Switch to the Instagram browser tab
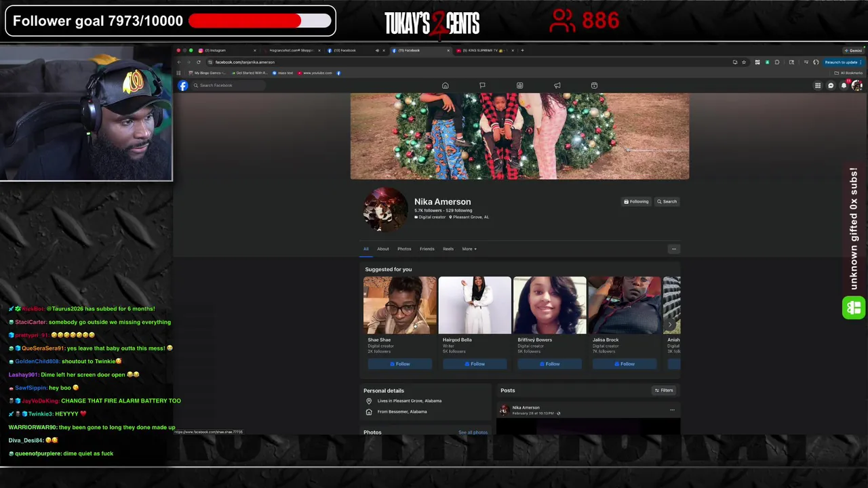This screenshot has height=488, width=868. 226,50
